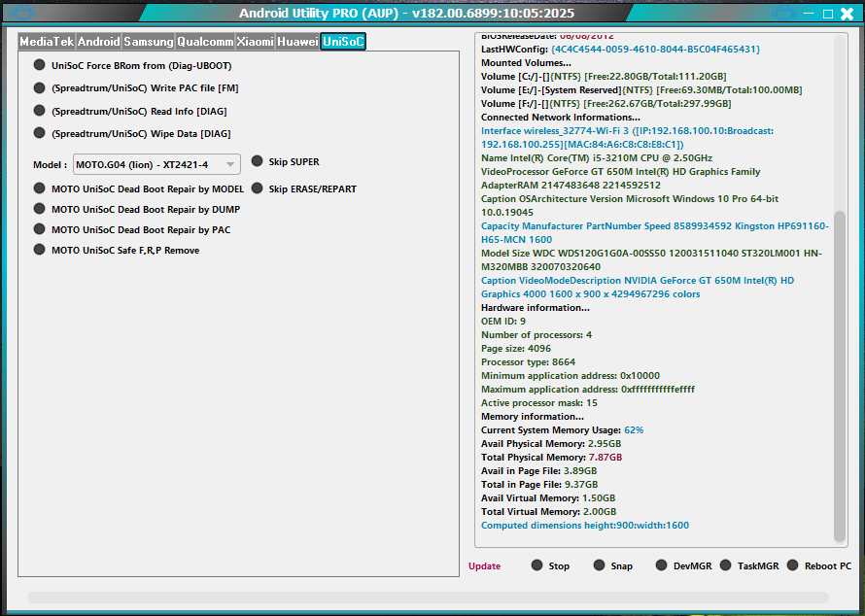Click the Volume [C:/] NTFS line
The height and width of the screenshot is (616, 865).
(604, 76)
